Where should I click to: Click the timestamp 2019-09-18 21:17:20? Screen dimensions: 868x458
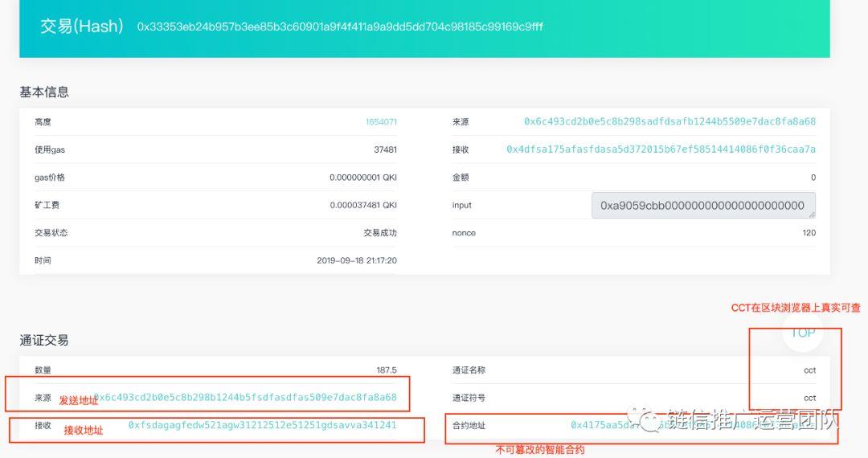(357, 260)
